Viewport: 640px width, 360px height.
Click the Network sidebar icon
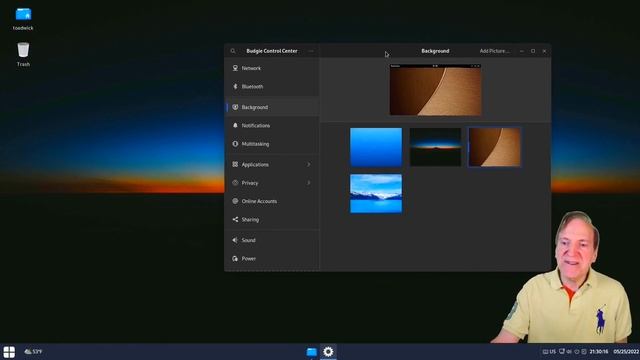[235, 68]
